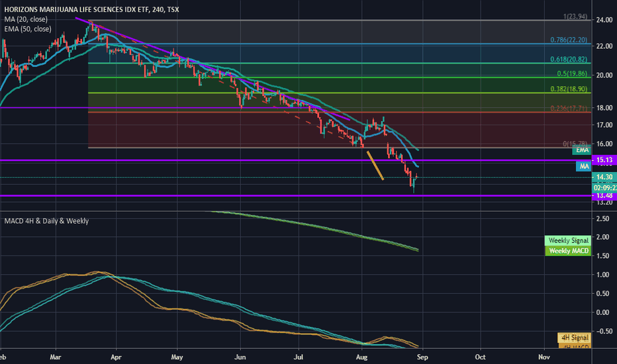Click the 0.382(18.90) Fibonacci level label
Screen dimensions: 617x364
569,89
